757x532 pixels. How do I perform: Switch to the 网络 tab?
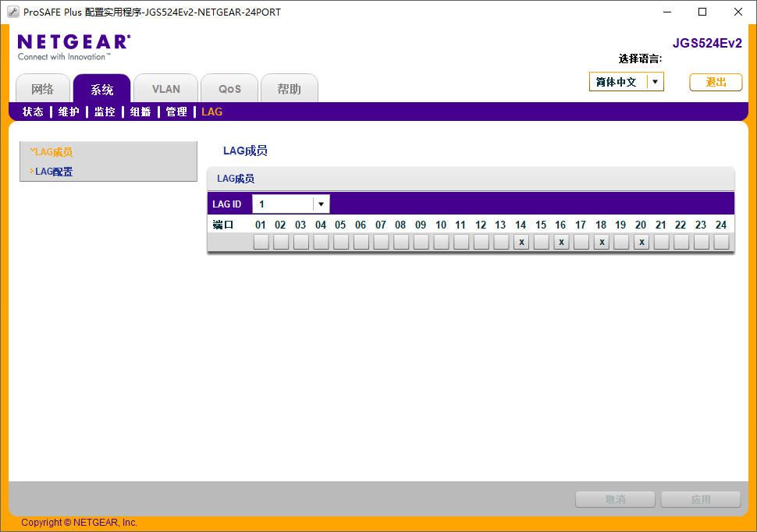[43, 89]
